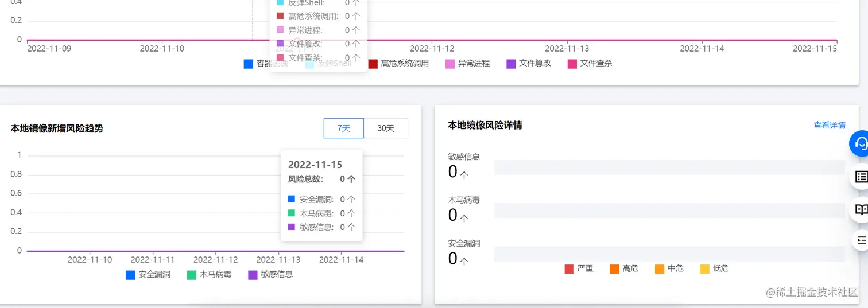The image size is (868, 308).
Task: Open the menu list floating icon at bottom
Action: 861,239
